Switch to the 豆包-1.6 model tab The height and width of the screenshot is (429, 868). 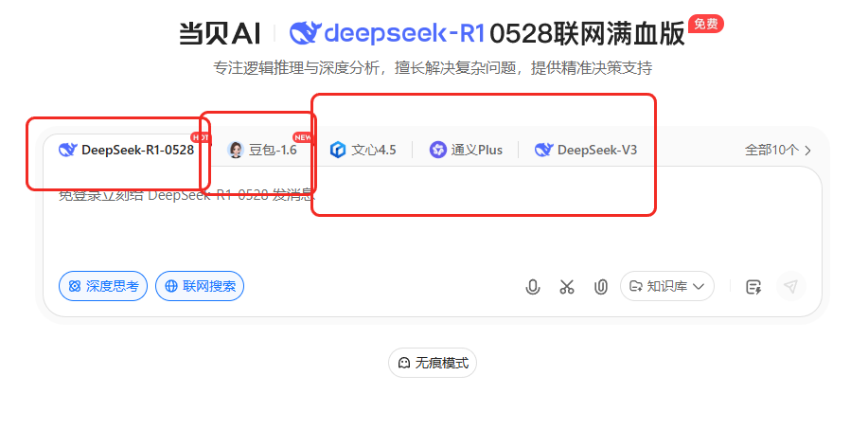click(x=262, y=150)
